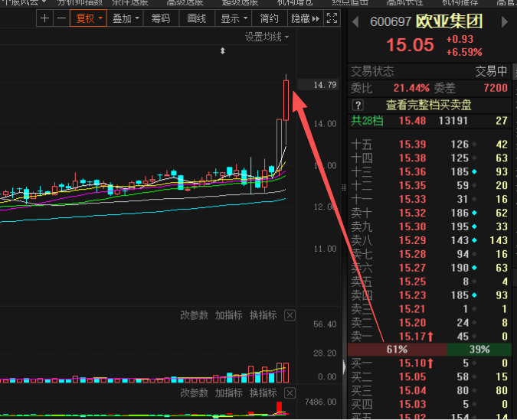The height and width of the screenshot is (420, 517).
Task: Open 条件选股 top menu
Action: (x=130, y=3)
